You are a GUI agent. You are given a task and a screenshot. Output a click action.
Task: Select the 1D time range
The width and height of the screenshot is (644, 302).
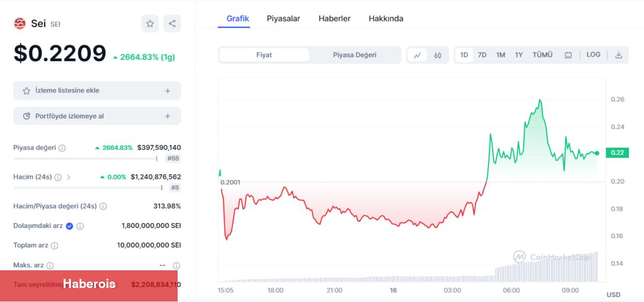tap(464, 55)
